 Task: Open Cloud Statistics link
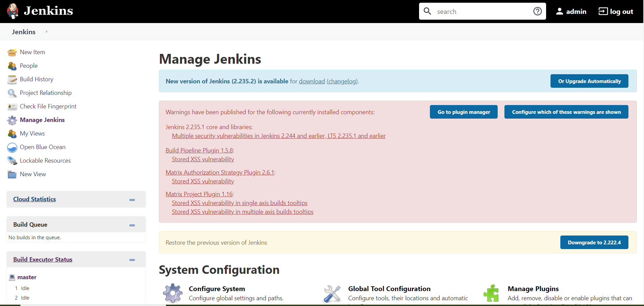(x=35, y=199)
